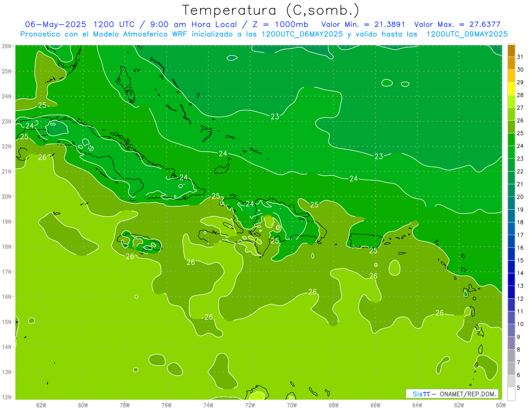Click the colorbar scale value 12

[520, 298]
